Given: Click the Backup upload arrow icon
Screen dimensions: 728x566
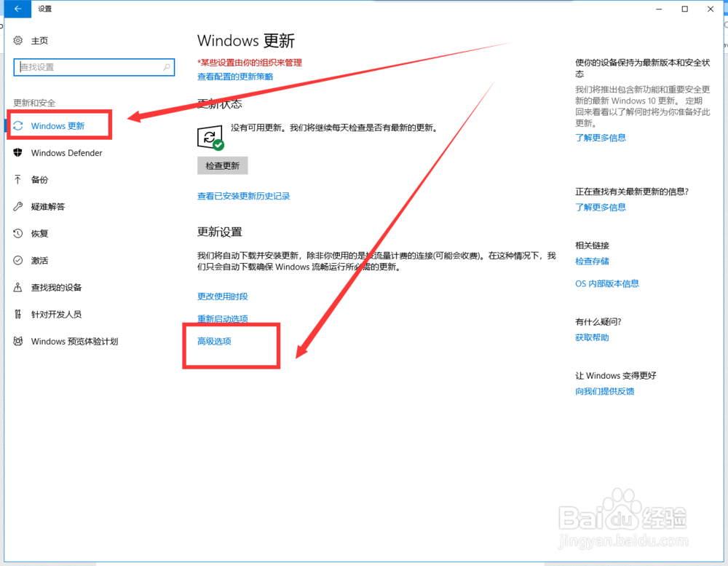Looking at the screenshot, I should 17,179.
